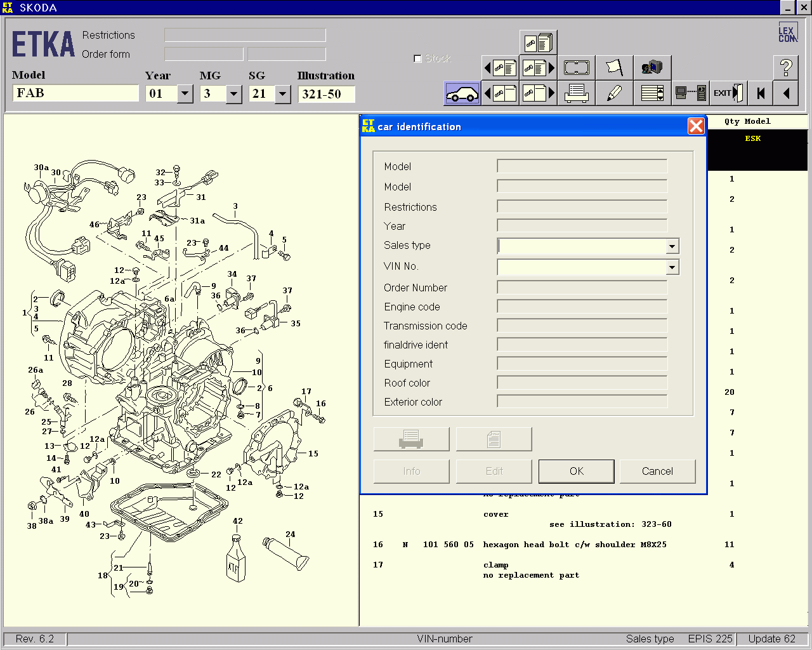This screenshot has width=812, height=650.
Task: Click 'Rev. 6.2' in the status bar
Action: (35, 639)
